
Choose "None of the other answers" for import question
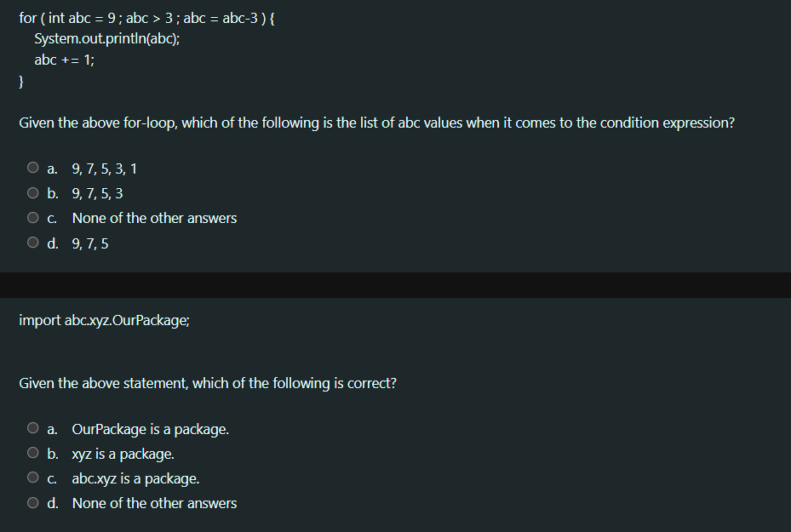pos(32,502)
